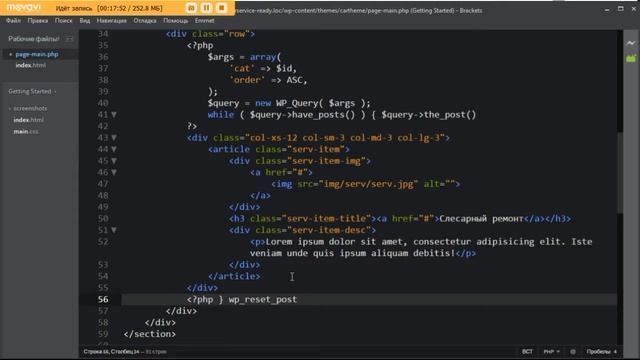
Task: Collapse the code fold at line 41
Action: [x=114, y=115]
